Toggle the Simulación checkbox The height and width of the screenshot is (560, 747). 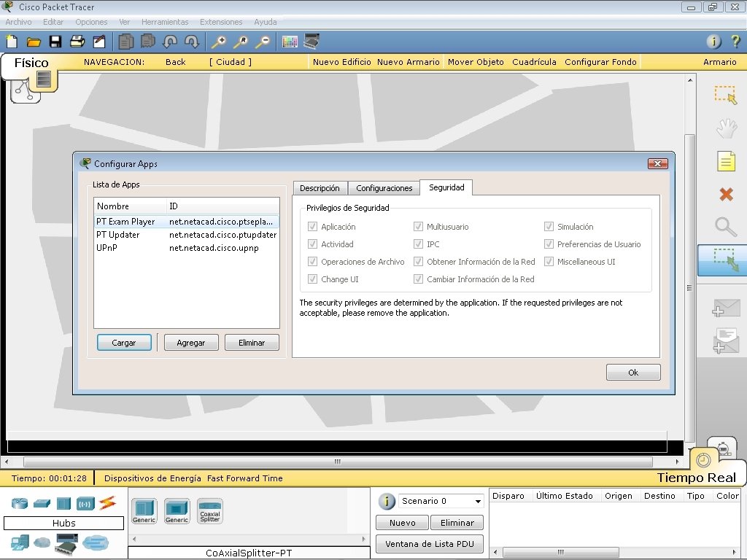coord(549,227)
